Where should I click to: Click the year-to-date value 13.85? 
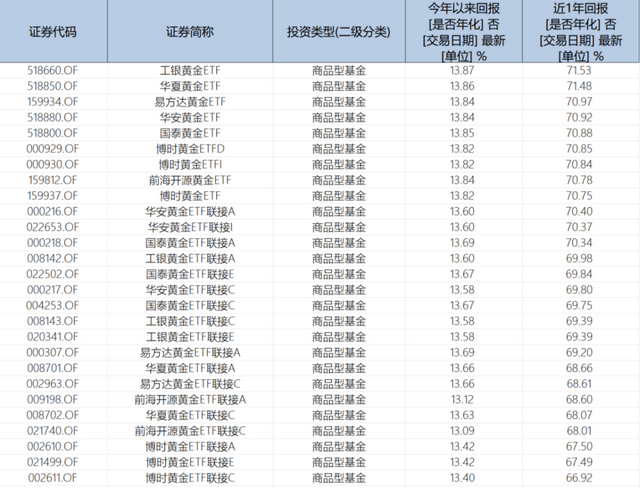[x=462, y=133]
